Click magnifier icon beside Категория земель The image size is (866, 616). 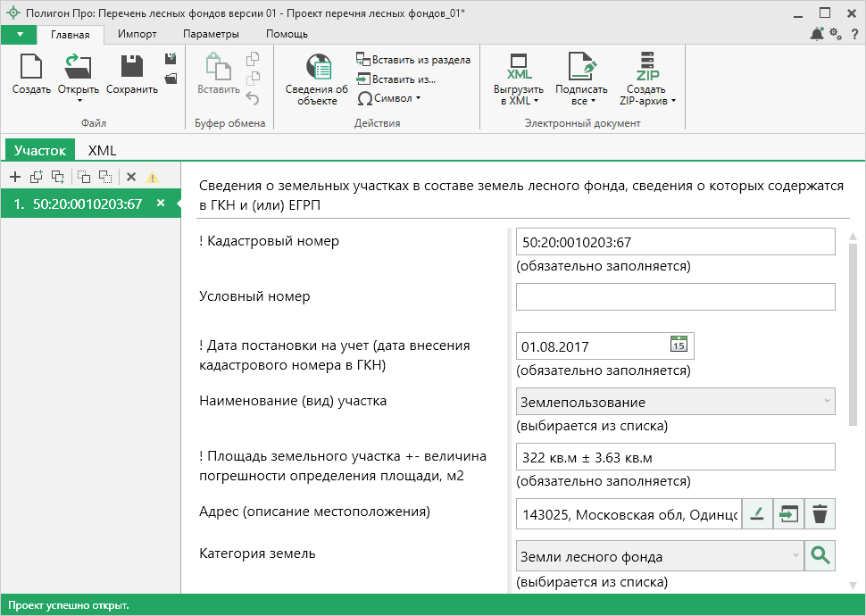(x=820, y=556)
